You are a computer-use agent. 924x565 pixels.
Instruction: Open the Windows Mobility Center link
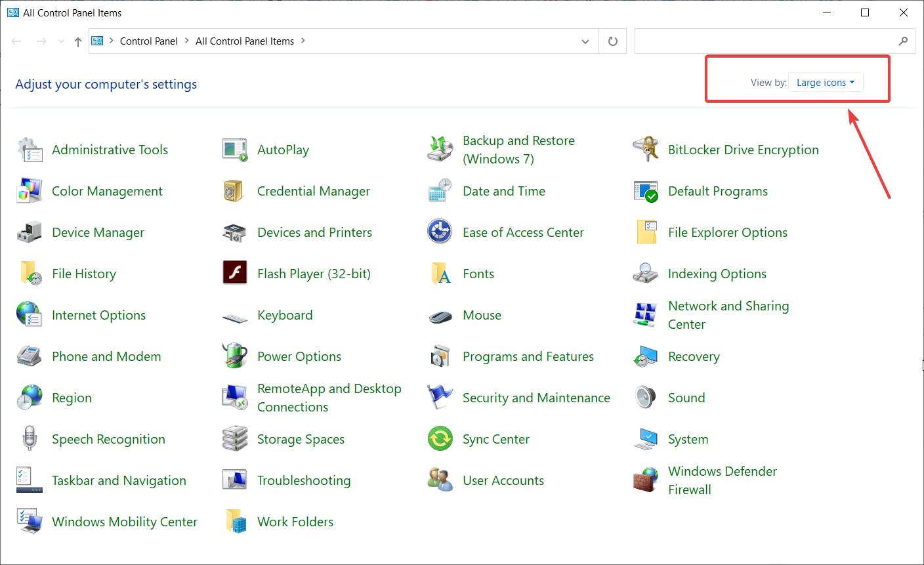125,522
